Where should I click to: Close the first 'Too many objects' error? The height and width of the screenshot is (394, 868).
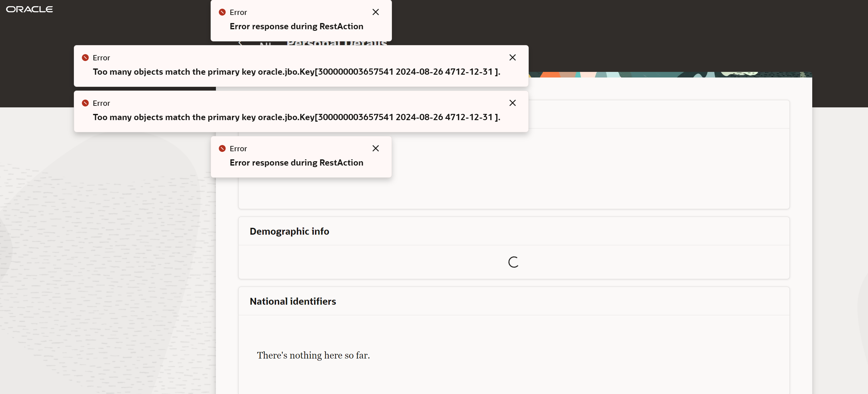tap(512, 58)
